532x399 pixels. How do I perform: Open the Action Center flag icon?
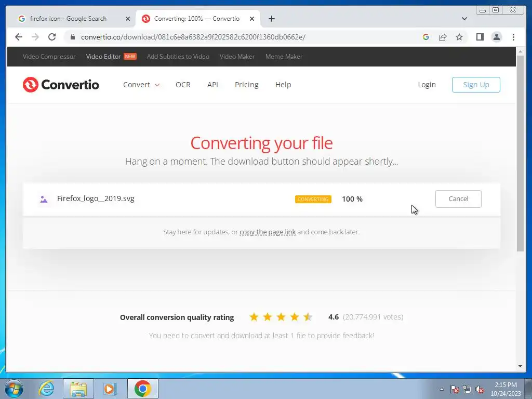pyautogui.click(x=455, y=389)
